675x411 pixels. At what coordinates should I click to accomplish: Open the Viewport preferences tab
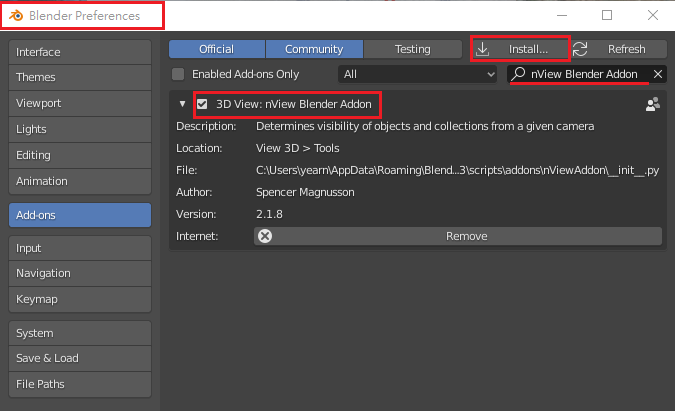(80, 103)
